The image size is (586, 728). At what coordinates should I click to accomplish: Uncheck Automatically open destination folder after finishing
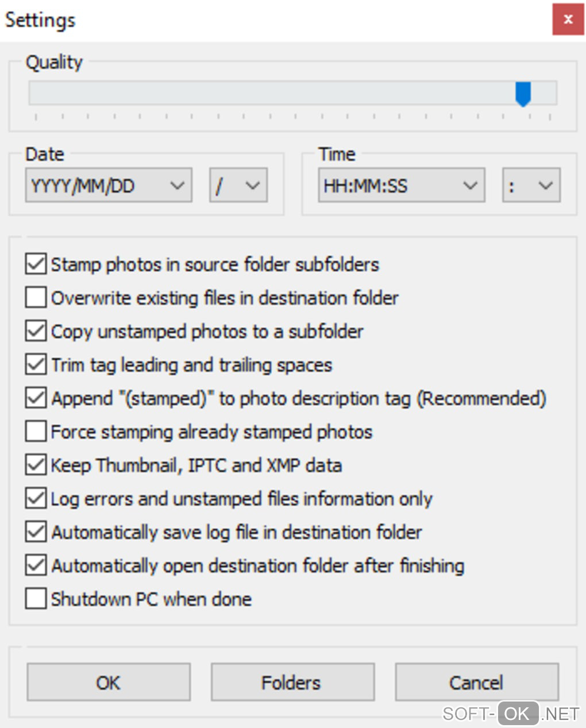point(36,566)
